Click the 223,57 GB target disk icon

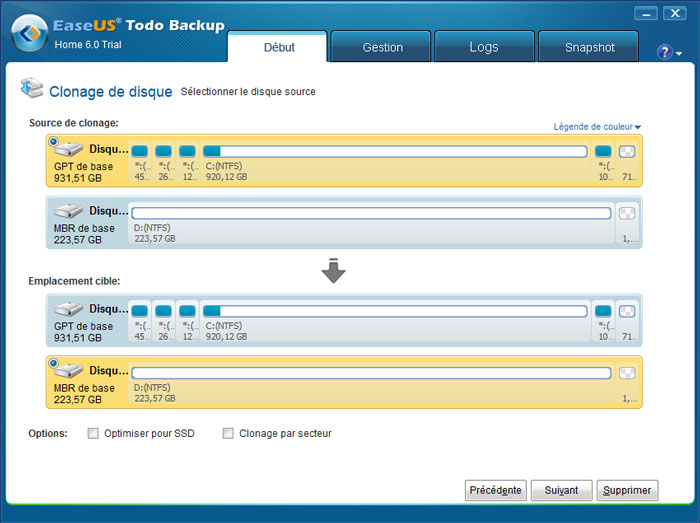[68, 371]
